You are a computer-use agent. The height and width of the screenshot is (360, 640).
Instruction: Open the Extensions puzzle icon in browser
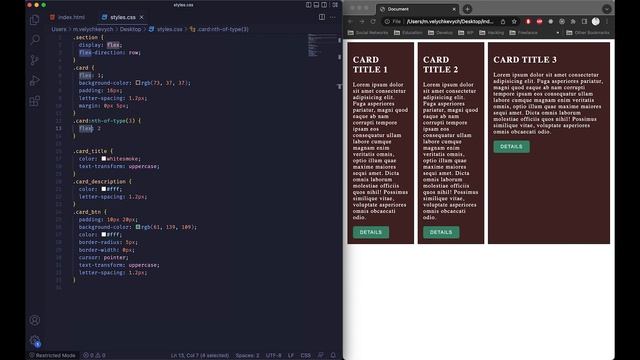[573, 21]
